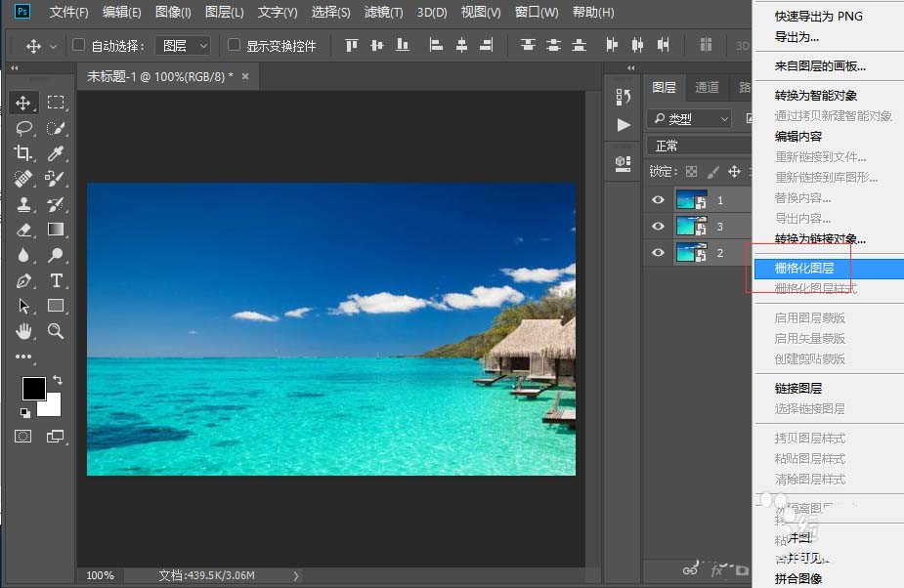The width and height of the screenshot is (904, 588).
Task: Select the Lasso tool
Action: [23, 128]
